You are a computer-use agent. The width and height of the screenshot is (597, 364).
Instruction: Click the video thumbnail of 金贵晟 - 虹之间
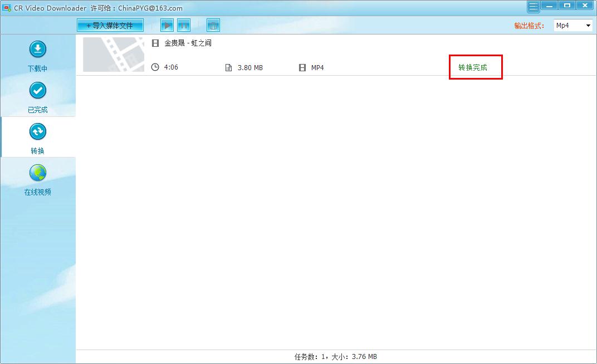pyautogui.click(x=113, y=55)
